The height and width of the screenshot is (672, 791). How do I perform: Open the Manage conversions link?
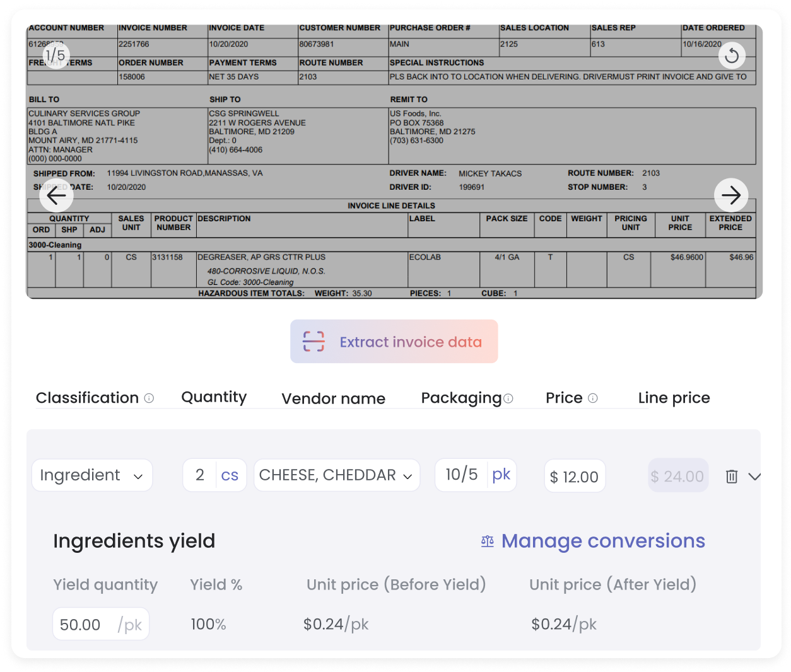tap(602, 542)
